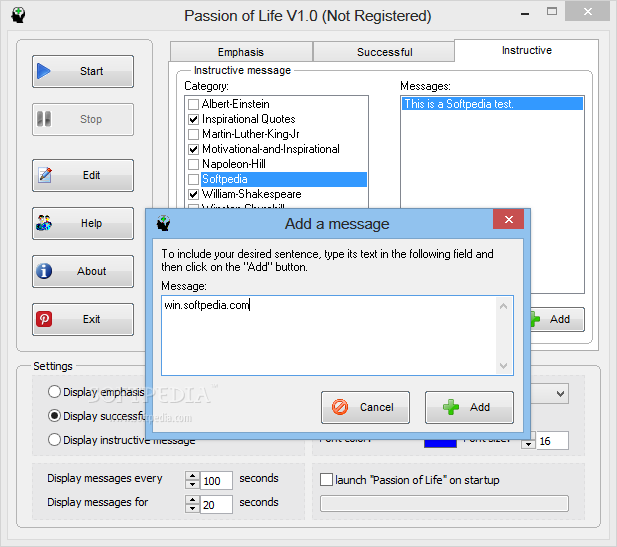617x547 pixels.
Task: Select the Instructive tab
Action: point(526,50)
